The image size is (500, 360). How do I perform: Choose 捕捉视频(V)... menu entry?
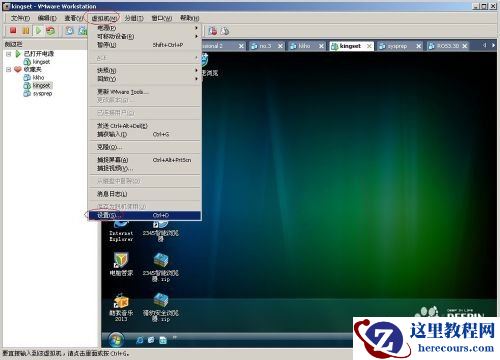tap(144, 168)
